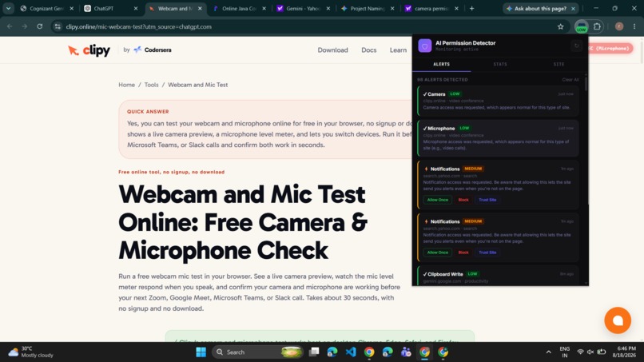Open the orange chat bubble widget
The height and width of the screenshot is (362, 644).
point(618,320)
